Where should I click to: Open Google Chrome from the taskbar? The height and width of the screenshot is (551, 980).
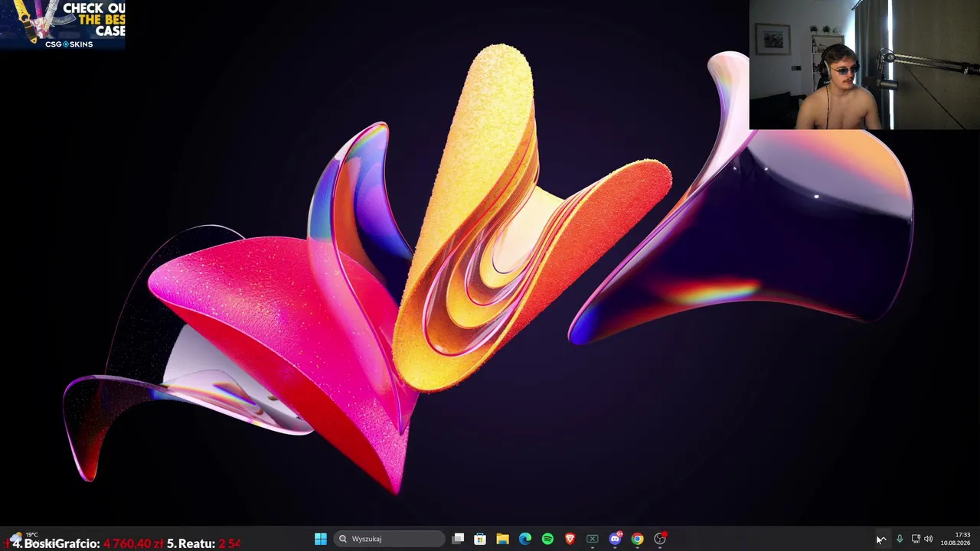click(637, 539)
